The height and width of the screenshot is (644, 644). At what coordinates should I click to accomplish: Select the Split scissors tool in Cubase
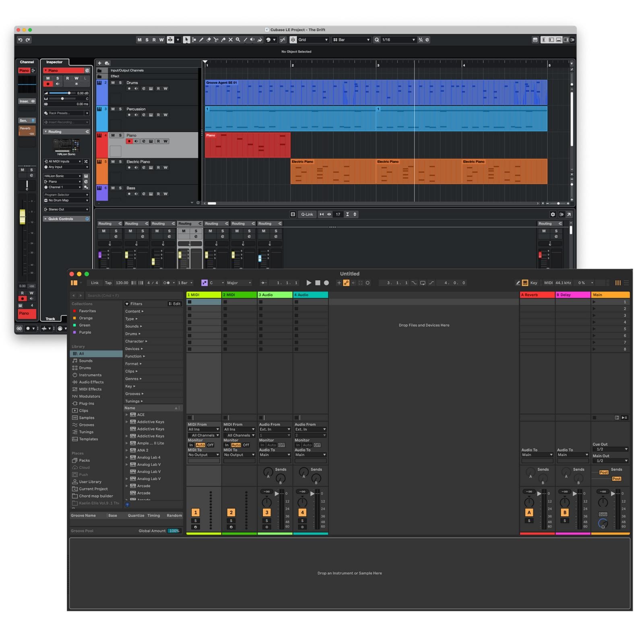[216, 40]
